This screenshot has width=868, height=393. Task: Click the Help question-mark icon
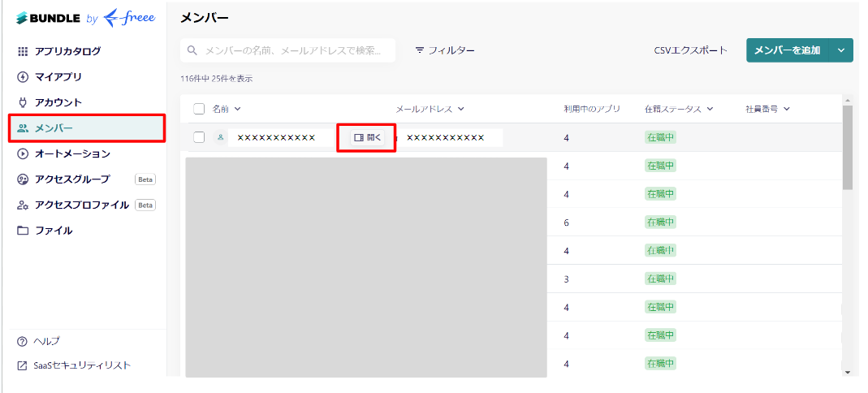click(22, 341)
